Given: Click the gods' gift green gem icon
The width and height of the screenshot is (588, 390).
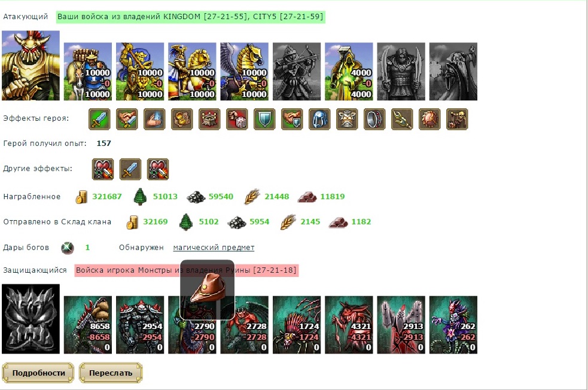Looking at the screenshot, I should pyautogui.click(x=68, y=248).
